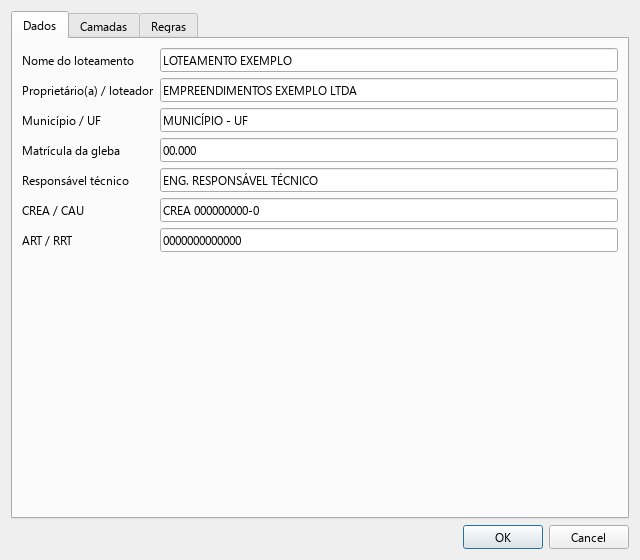This screenshot has width=640, height=560.
Task: Confirm the dialog with OK
Action: tap(503, 537)
